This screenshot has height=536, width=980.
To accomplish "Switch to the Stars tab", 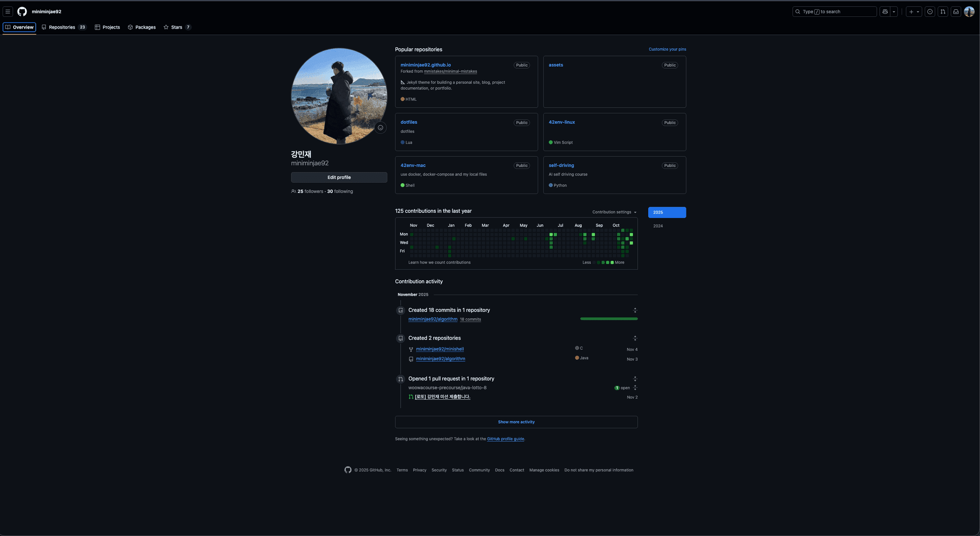I will click(177, 28).
